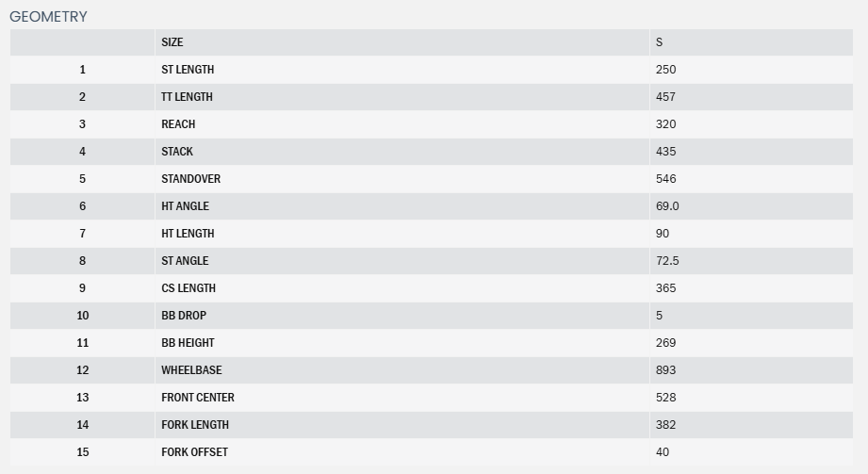Select the FRONT CENTER value 528
The width and height of the screenshot is (868, 474).
pyautogui.click(x=665, y=398)
